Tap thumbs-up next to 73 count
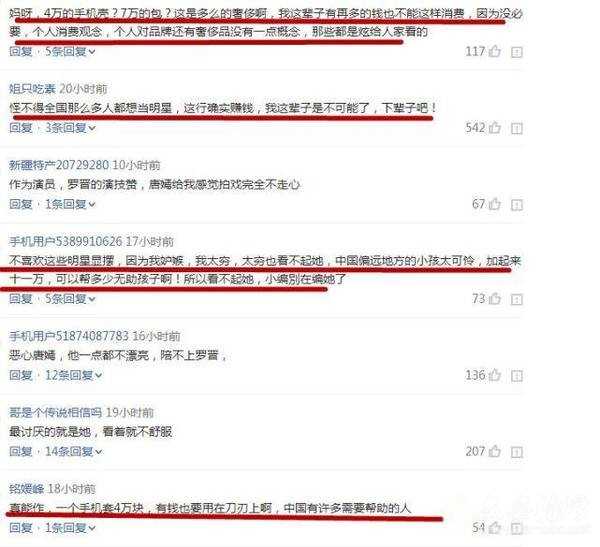Image resolution: width=600 pixels, height=547 pixels. 494,298
